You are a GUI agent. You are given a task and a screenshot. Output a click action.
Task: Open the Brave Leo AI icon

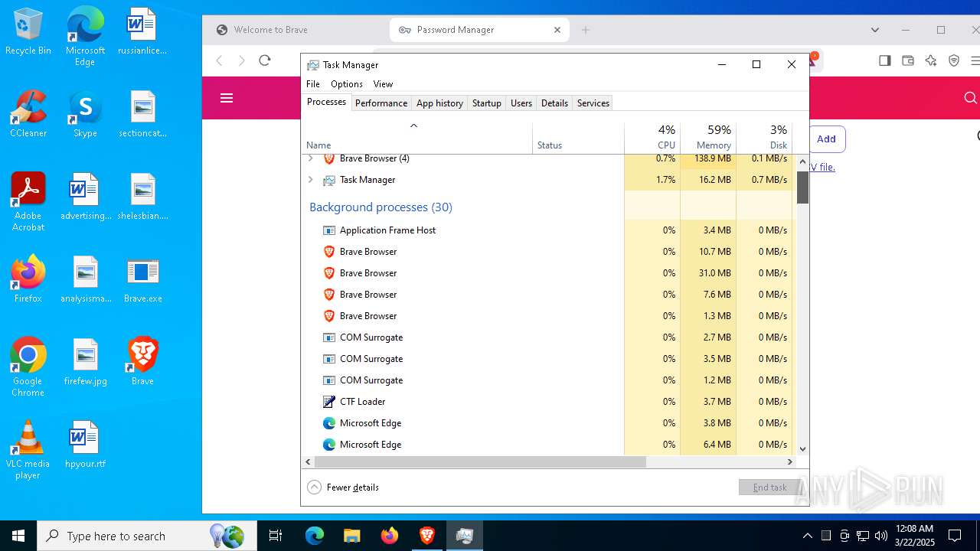pos(931,60)
